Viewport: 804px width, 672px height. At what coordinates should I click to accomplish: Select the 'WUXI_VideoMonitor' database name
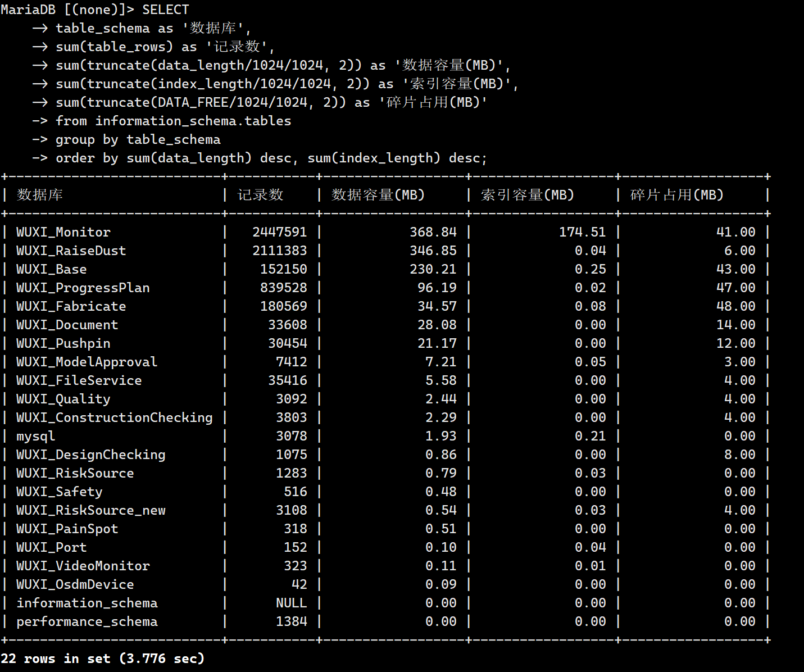pos(83,566)
